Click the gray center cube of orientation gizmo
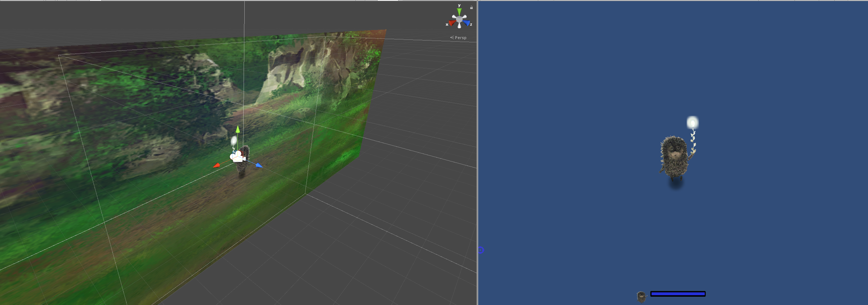 (459, 20)
